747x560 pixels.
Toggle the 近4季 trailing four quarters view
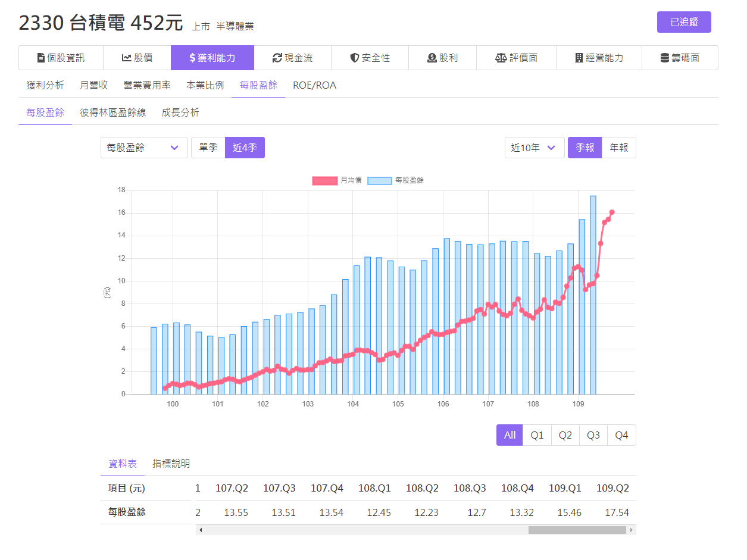(x=245, y=148)
